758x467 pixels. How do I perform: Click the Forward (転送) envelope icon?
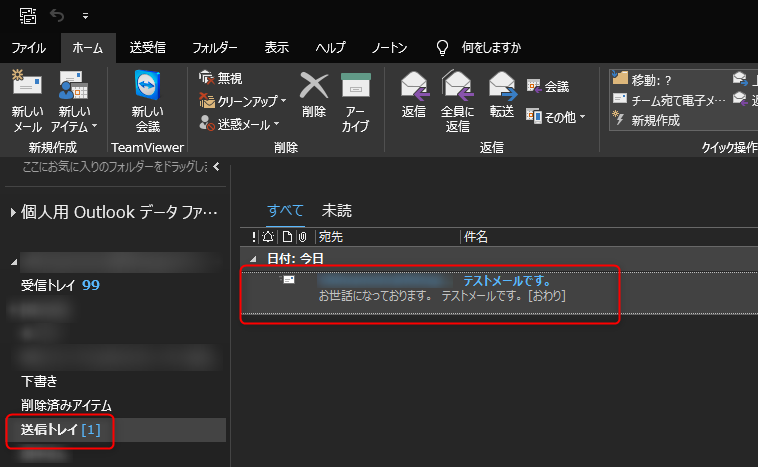click(x=502, y=85)
